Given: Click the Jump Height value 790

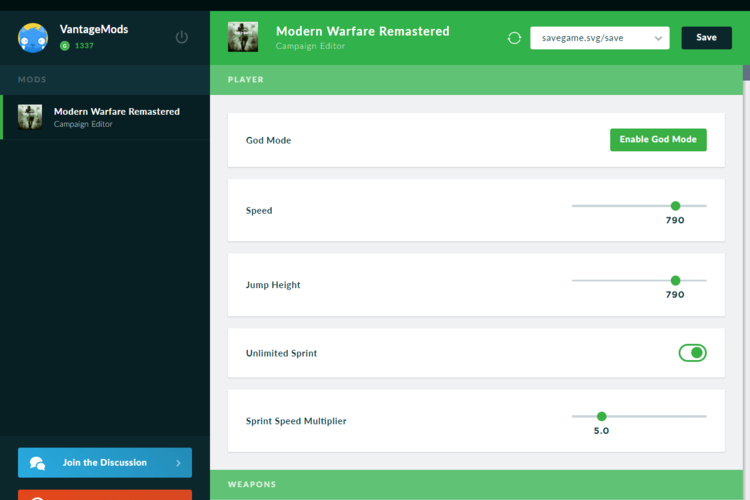Looking at the screenshot, I should [x=675, y=295].
